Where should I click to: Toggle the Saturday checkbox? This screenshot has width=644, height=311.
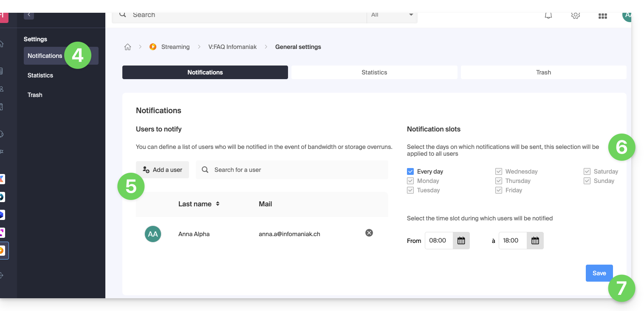click(x=587, y=171)
